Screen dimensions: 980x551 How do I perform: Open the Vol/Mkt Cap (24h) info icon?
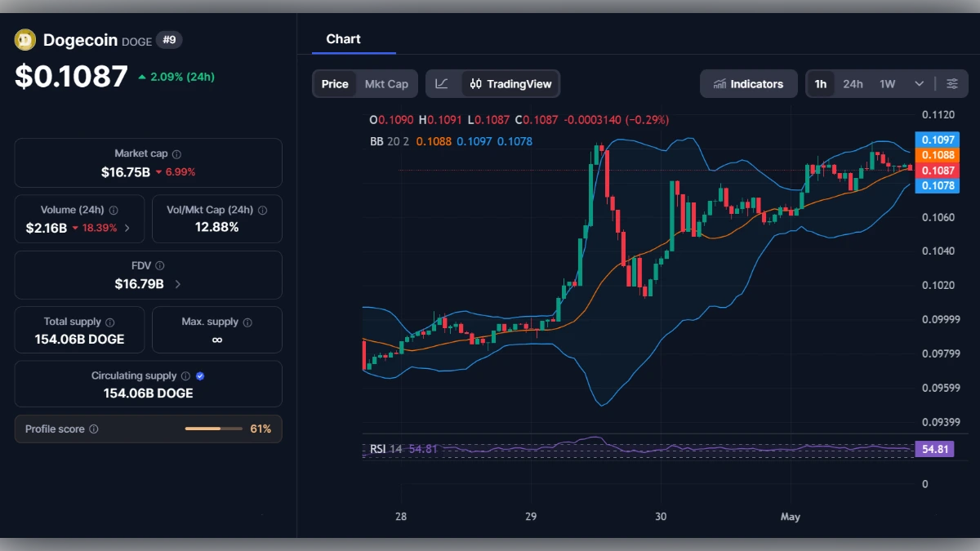262,210
